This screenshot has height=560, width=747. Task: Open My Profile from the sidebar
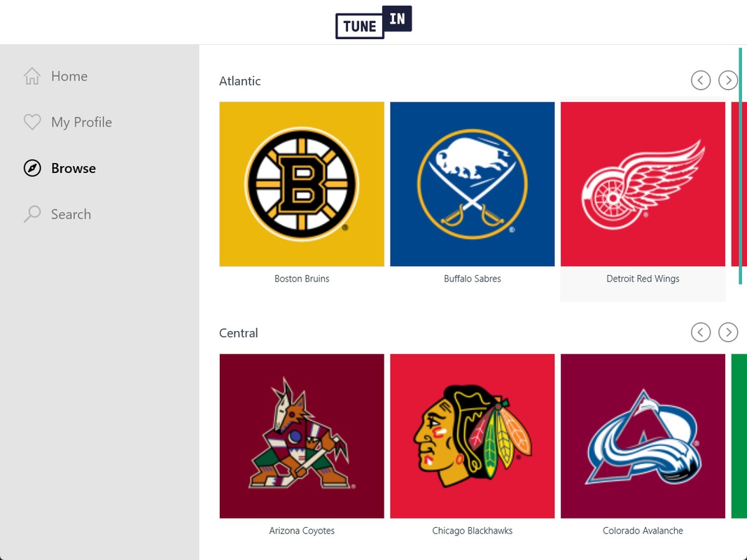(81, 122)
